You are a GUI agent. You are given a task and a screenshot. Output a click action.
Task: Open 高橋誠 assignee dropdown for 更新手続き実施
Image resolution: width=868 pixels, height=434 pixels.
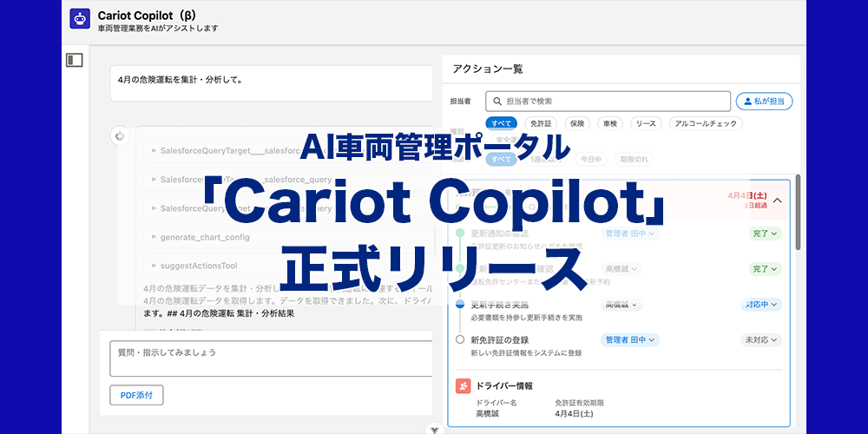coord(621,305)
